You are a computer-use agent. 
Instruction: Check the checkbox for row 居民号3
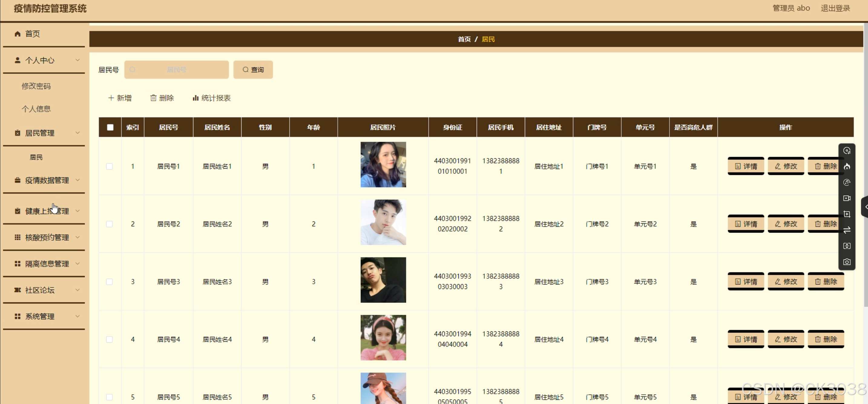click(110, 282)
